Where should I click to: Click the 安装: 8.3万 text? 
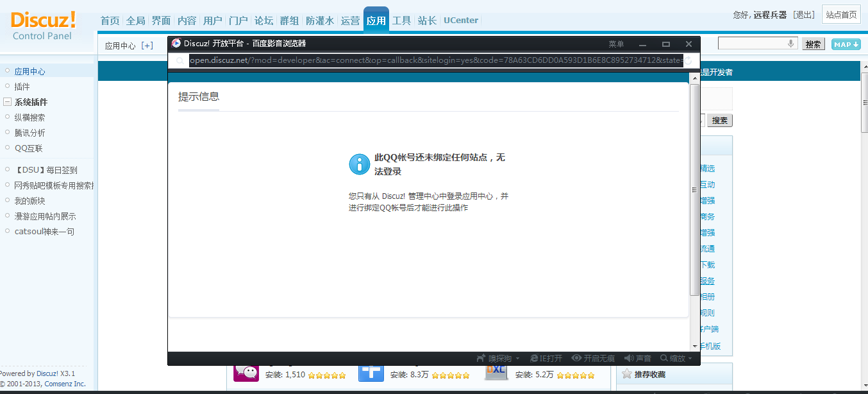coord(409,375)
